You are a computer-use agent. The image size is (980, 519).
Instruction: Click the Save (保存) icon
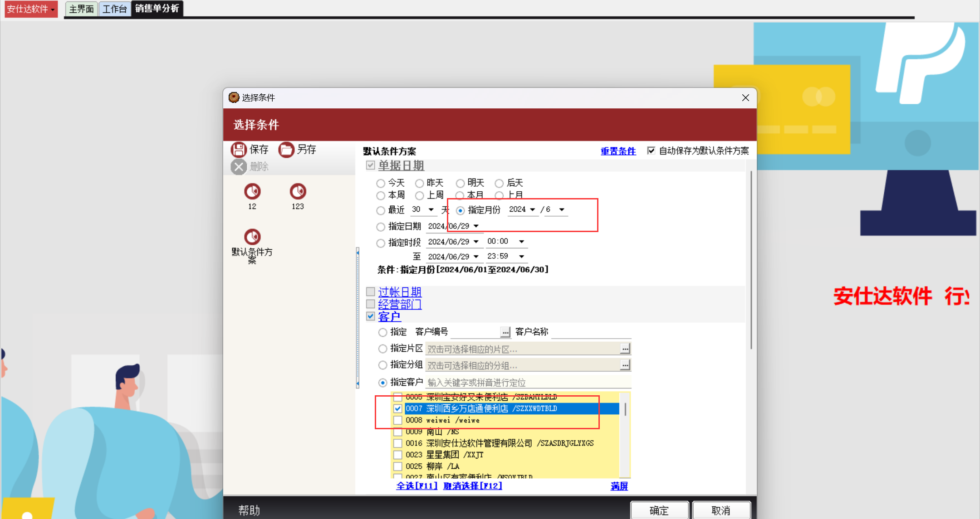click(x=239, y=150)
